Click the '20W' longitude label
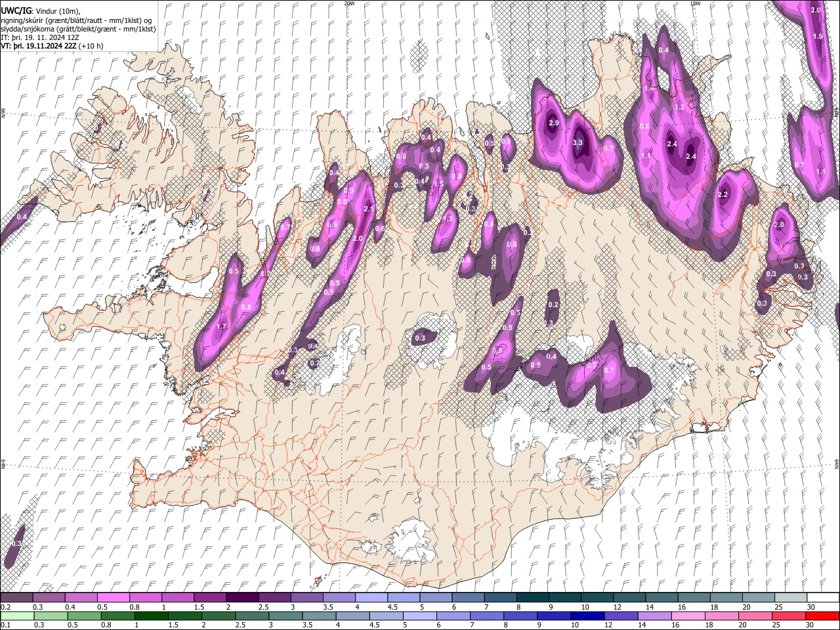The width and height of the screenshot is (840, 630). click(349, 3)
